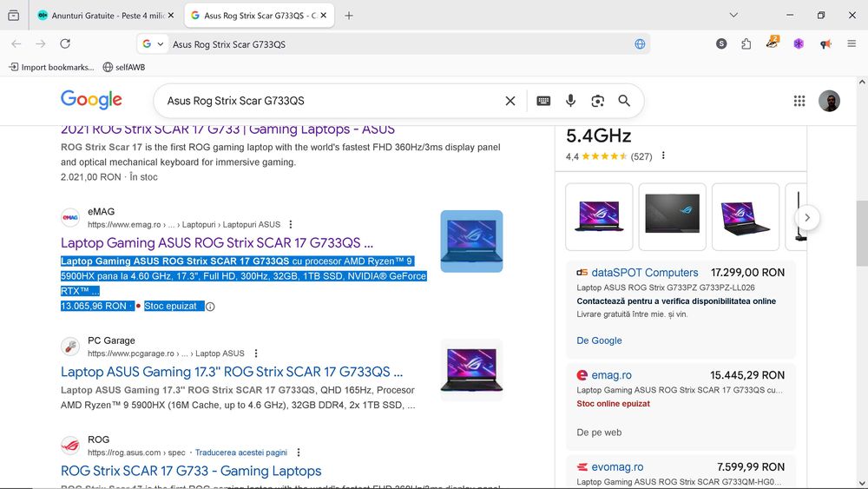View third angled laptop product image
This screenshot has width=868, height=489.
pos(746,217)
